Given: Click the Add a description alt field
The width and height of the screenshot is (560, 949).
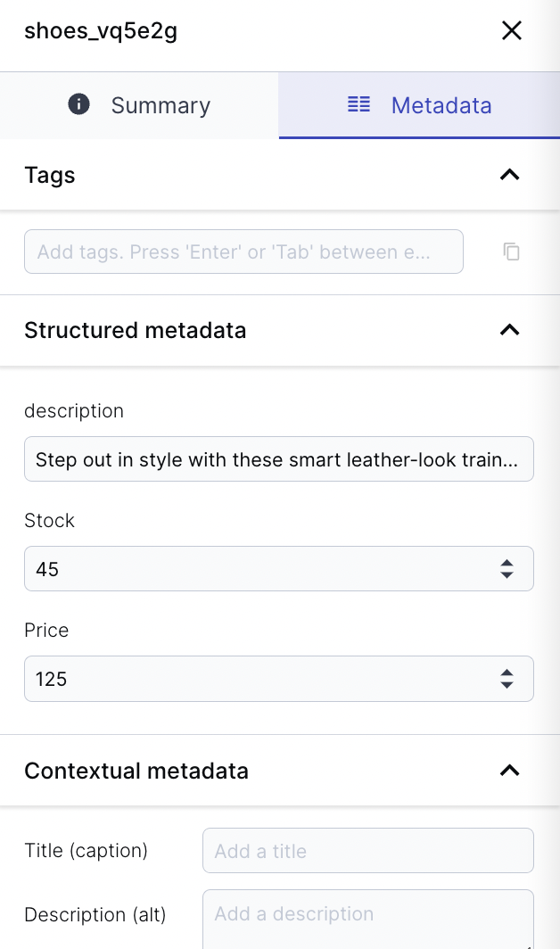Looking at the screenshot, I should (x=368, y=914).
